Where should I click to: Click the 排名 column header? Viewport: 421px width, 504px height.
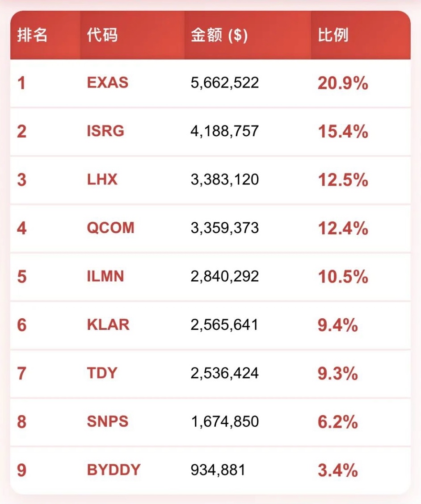pyautogui.click(x=32, y=36)
